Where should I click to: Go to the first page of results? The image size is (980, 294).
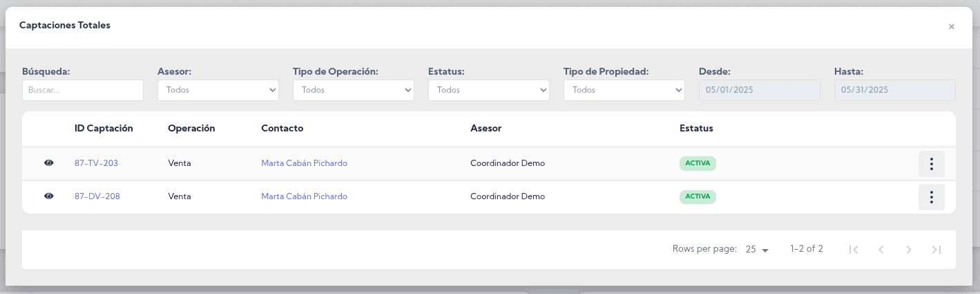click(x=854, y=250)
